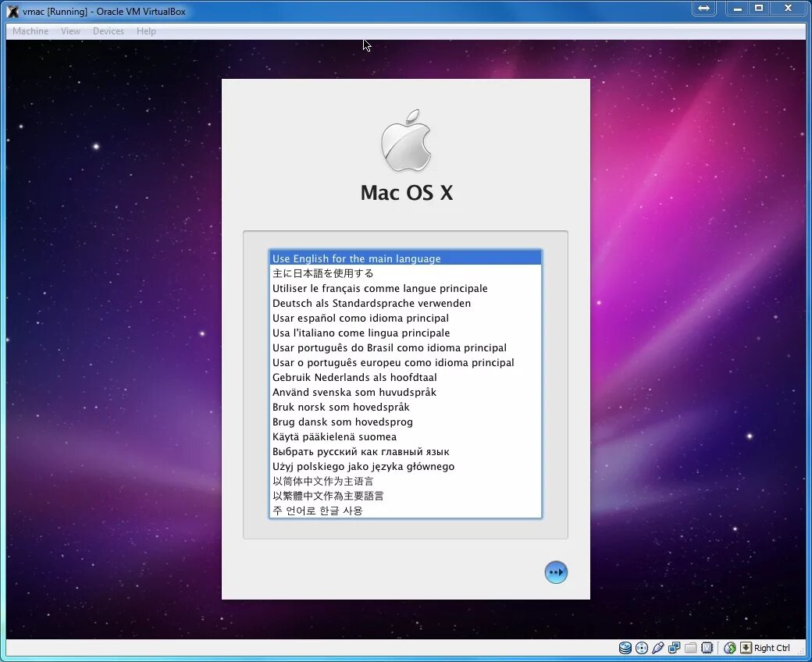The image size is (812, 662).
Task: Click the double-arrow resize icon in title bar
Action: point(703,8)
